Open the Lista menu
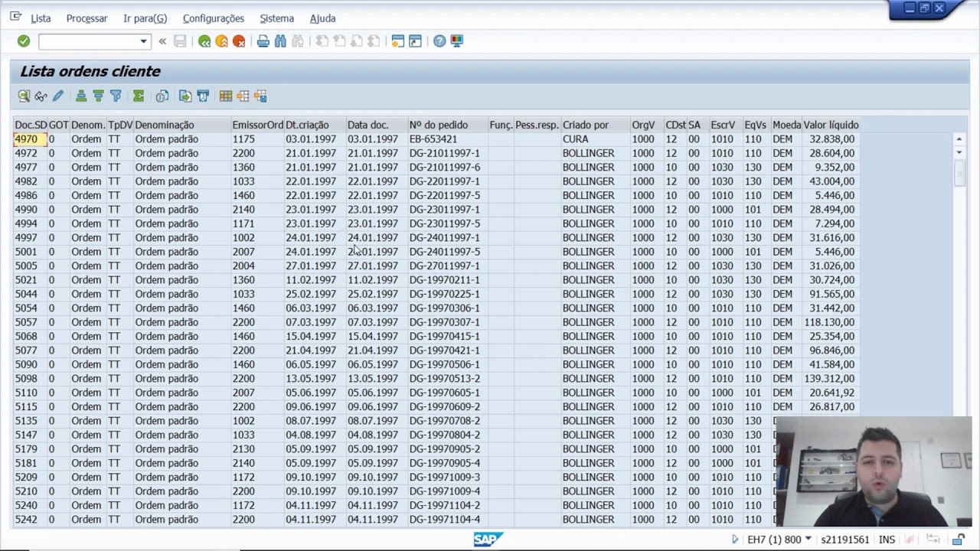 coord(41,18)
